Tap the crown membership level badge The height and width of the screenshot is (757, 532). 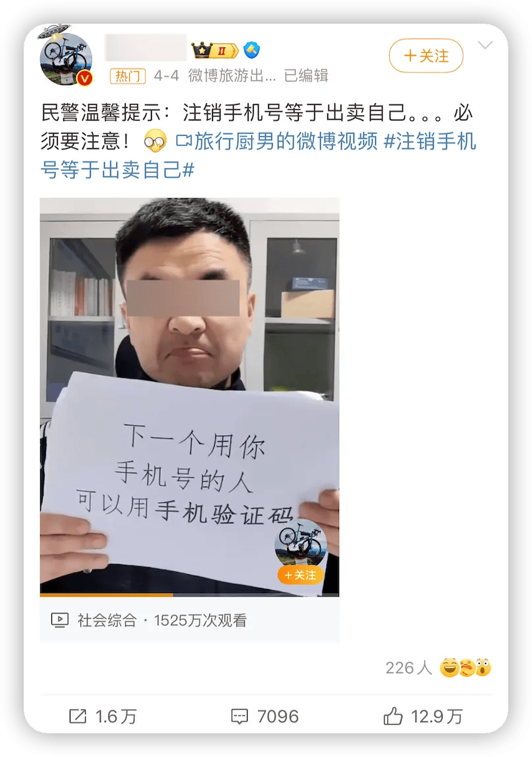(215, 50)
